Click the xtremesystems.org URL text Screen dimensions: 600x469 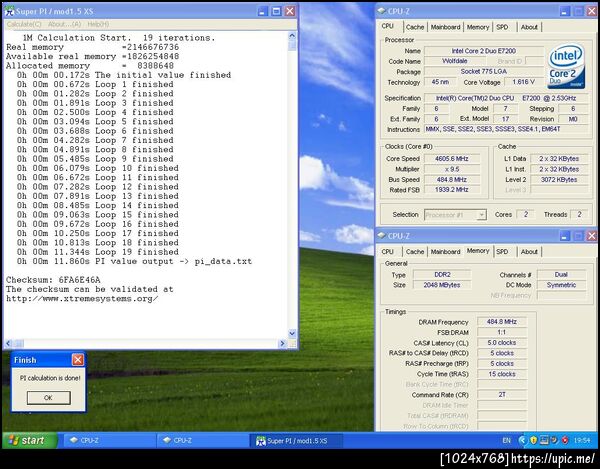tap(82, 299)
